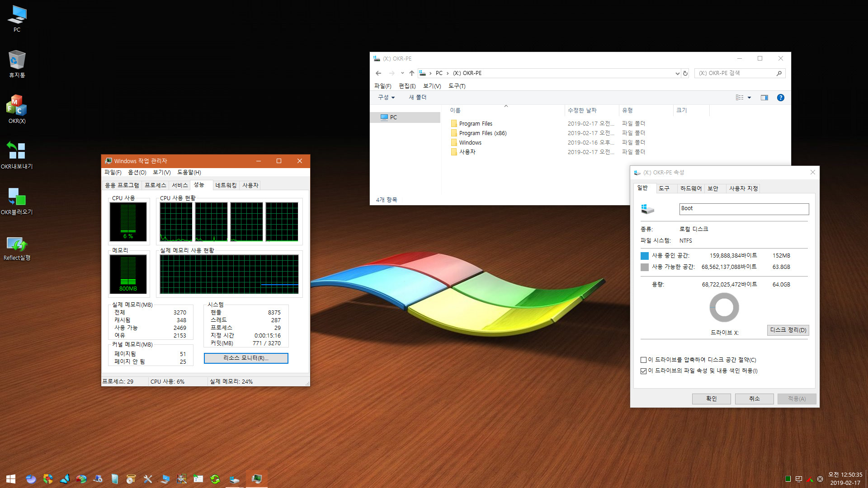Expand the breadcrumb chevron after PC
868x488 pixels.
448,73
